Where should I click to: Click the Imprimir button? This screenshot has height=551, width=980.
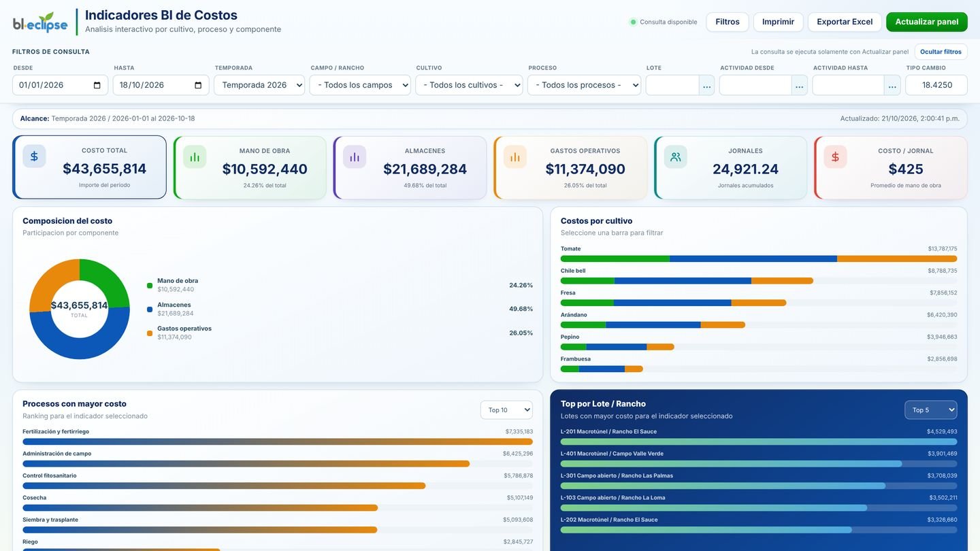point(779,22)
